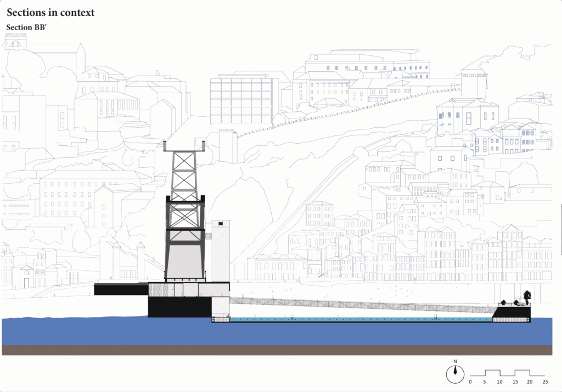The width and height of the screenshot is (562, 392).
Task: Click the scale bar label '25'
Action: pyautogui.click(x=545, y=382)
